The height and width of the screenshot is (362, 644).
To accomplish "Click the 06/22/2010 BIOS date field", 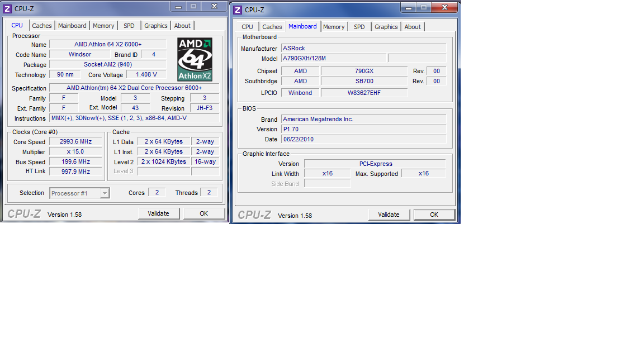I will pyautogui.click(x=363, y=139).
